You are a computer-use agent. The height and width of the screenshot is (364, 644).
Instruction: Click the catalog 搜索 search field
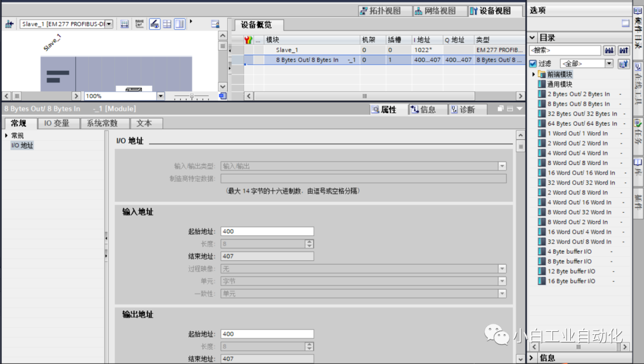(x=565, y=51)
